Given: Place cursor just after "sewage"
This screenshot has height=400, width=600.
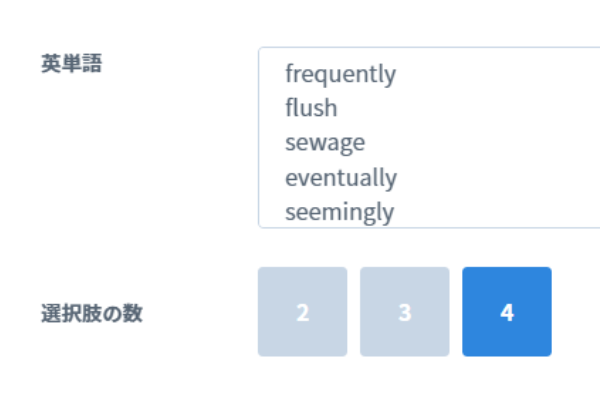Looking at the screenshot, I should [x=367, y=143].
